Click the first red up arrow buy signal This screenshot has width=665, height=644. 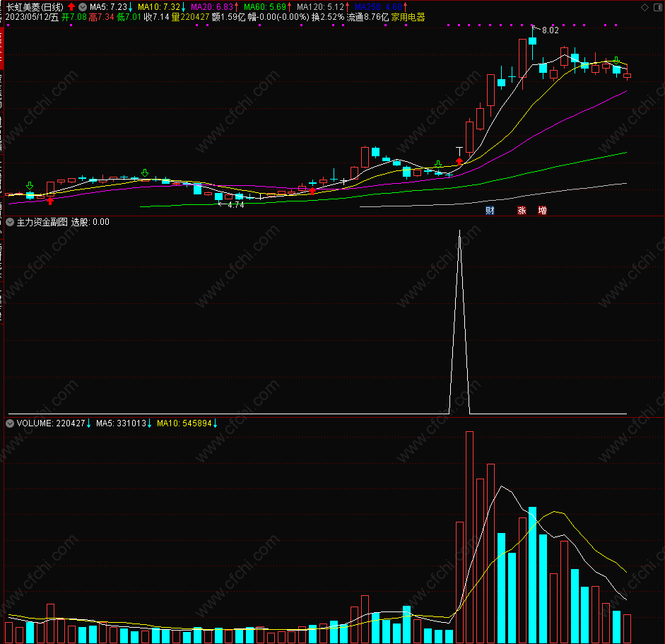coord(50,201)
